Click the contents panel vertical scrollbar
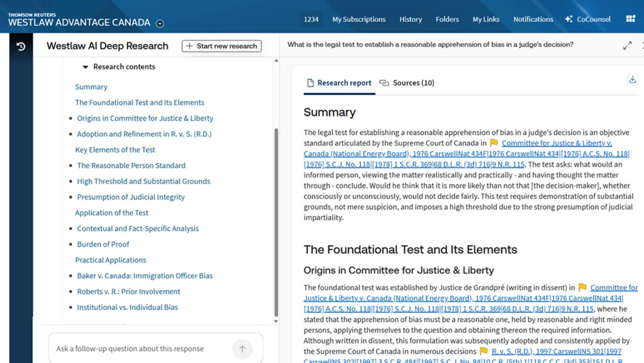Image resolution: width=644 pixels, height=363 pixels. (x=276, y=221)
